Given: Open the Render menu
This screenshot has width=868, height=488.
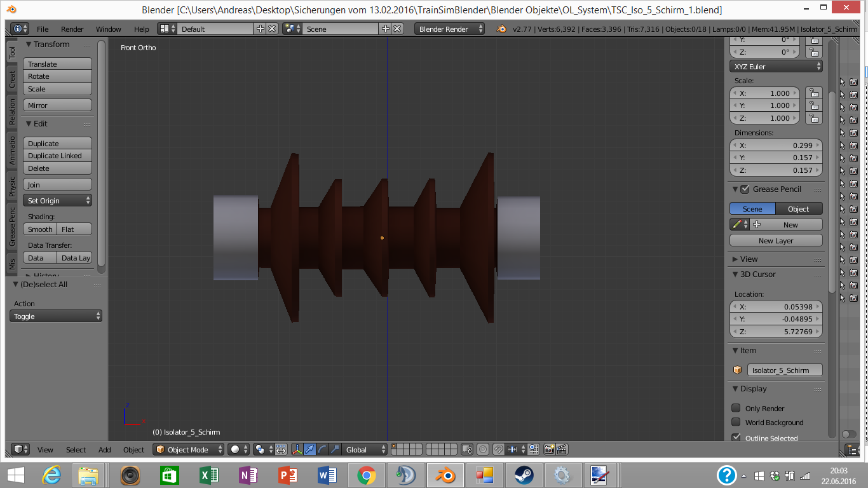Looking at the screenshot, I should coord(72,29).
